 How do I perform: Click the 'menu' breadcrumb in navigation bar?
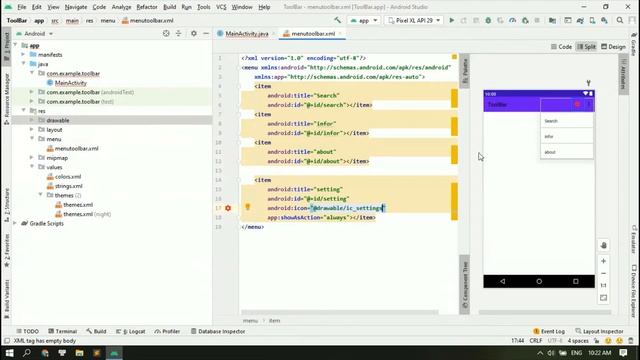click(x=108, y=20)
